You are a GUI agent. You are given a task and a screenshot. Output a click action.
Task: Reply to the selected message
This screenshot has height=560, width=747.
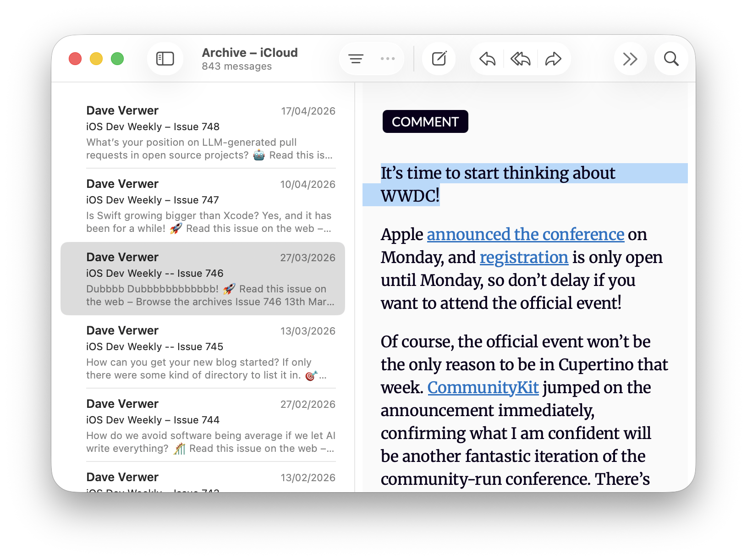coord(487,59)
